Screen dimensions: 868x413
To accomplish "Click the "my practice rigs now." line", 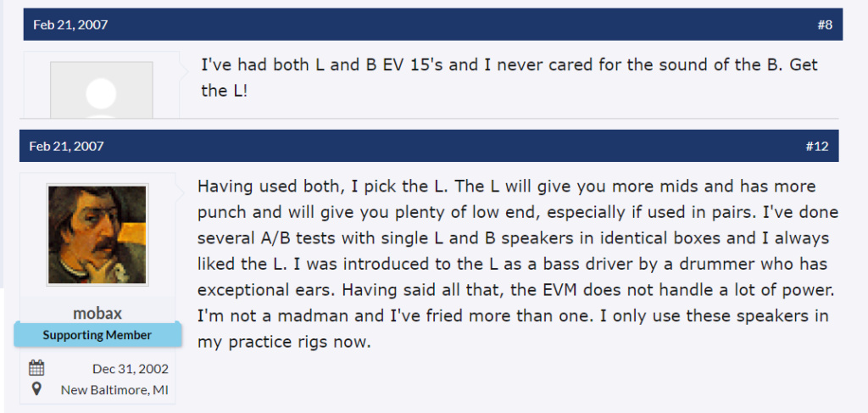I will pos(283,342).
